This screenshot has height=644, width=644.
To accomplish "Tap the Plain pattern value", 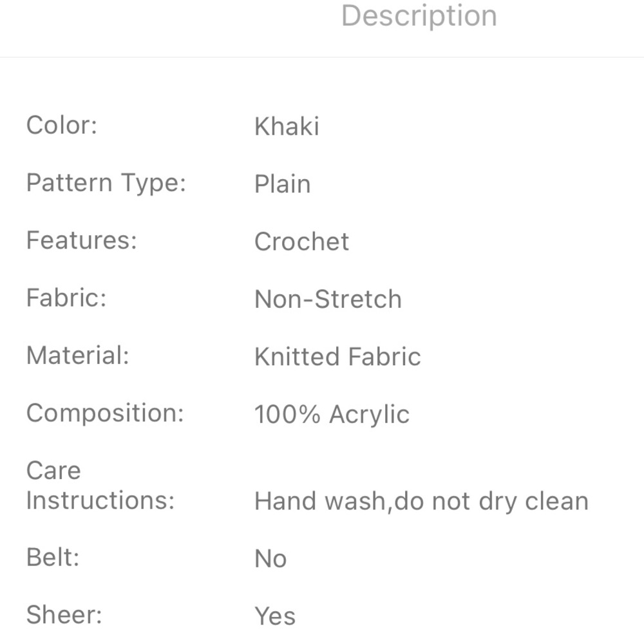I will [x=283, y=184].
